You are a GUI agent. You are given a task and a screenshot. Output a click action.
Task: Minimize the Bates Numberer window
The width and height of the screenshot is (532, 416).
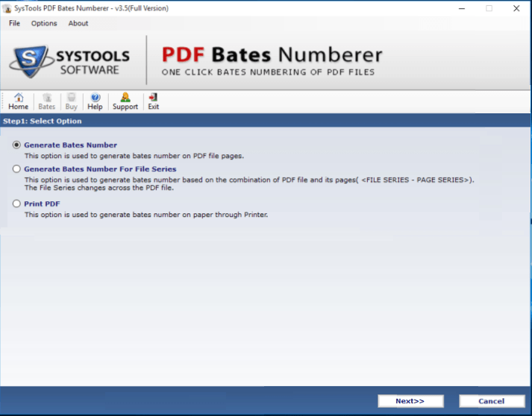[x=462, y=8]
